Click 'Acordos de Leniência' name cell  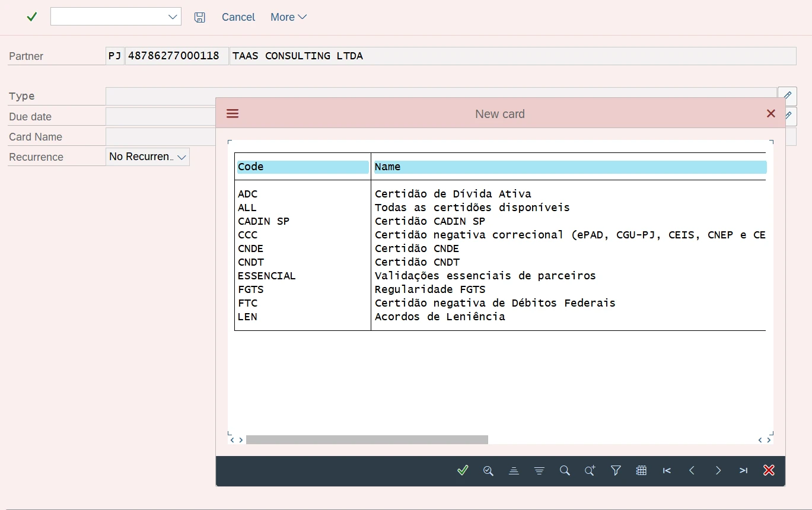point(440,317)
